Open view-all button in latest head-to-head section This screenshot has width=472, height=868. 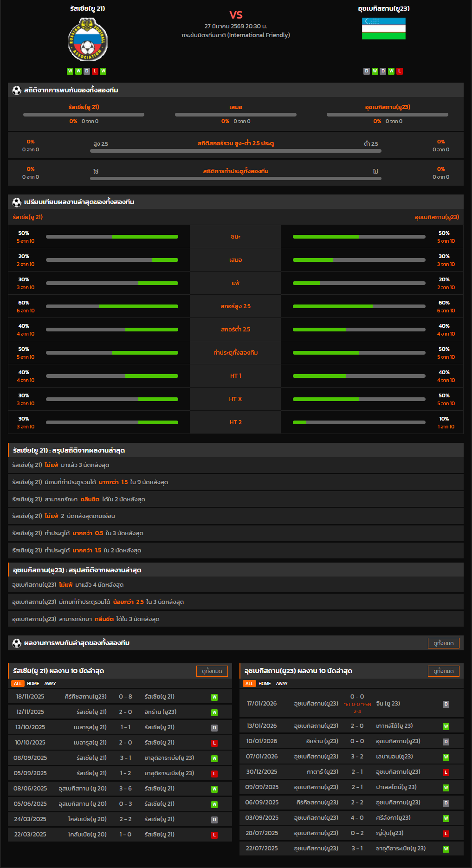click(443, 643)
